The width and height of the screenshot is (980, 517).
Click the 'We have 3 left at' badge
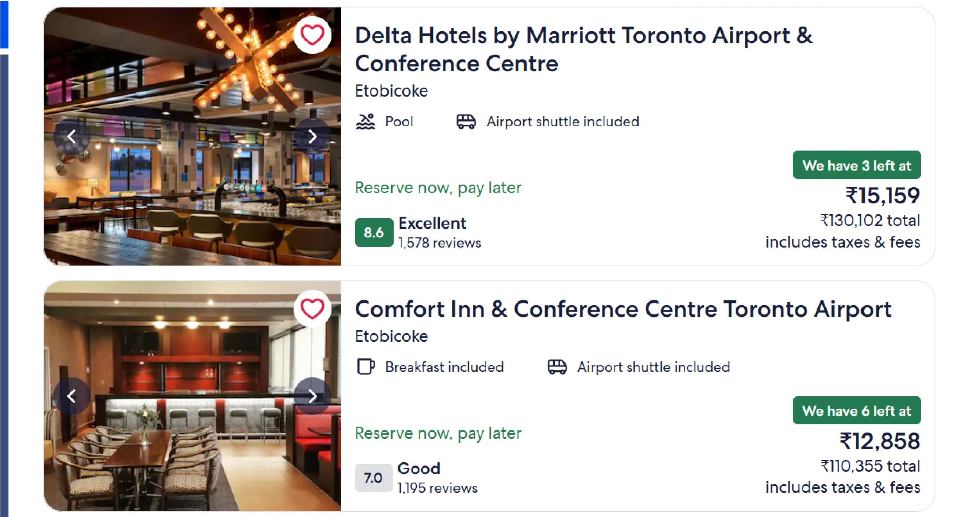[856, 165]
